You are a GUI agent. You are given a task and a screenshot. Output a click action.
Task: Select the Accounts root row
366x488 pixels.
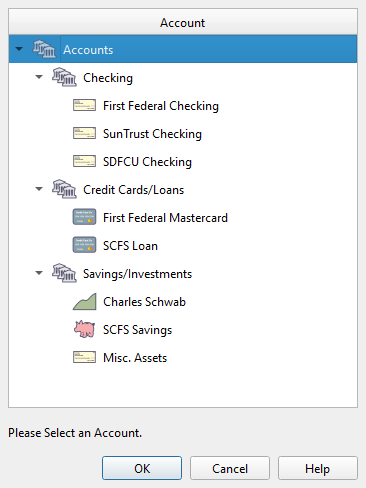pos(183,49)
